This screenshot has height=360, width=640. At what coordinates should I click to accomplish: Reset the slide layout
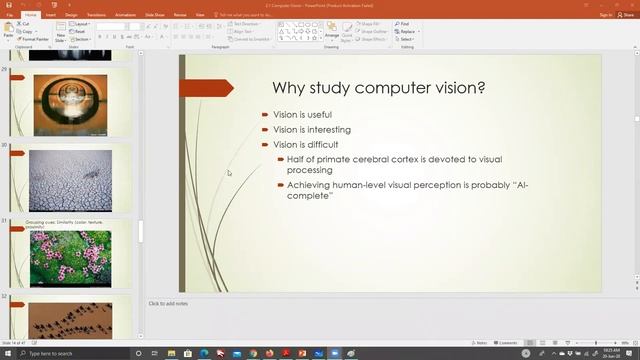coord(78,31)
